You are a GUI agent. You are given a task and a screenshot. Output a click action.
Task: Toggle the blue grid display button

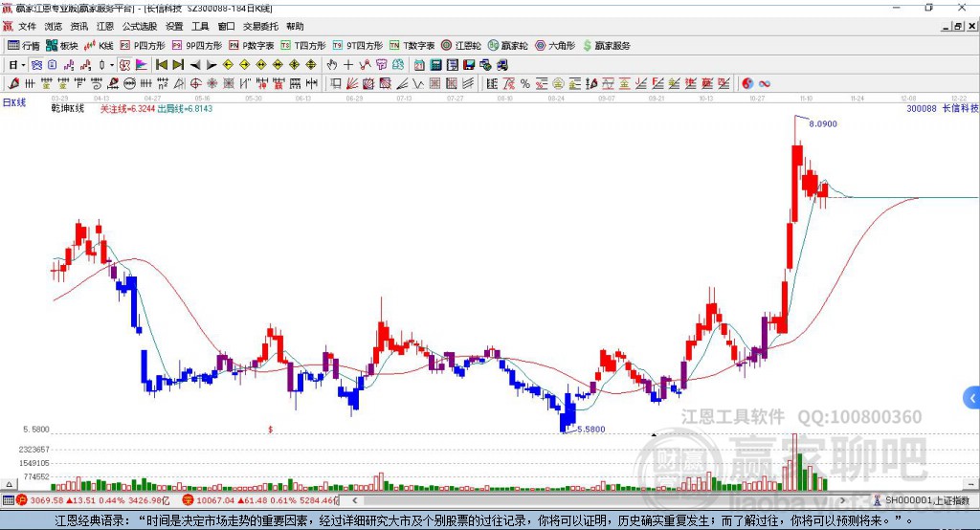coord(36,64)
